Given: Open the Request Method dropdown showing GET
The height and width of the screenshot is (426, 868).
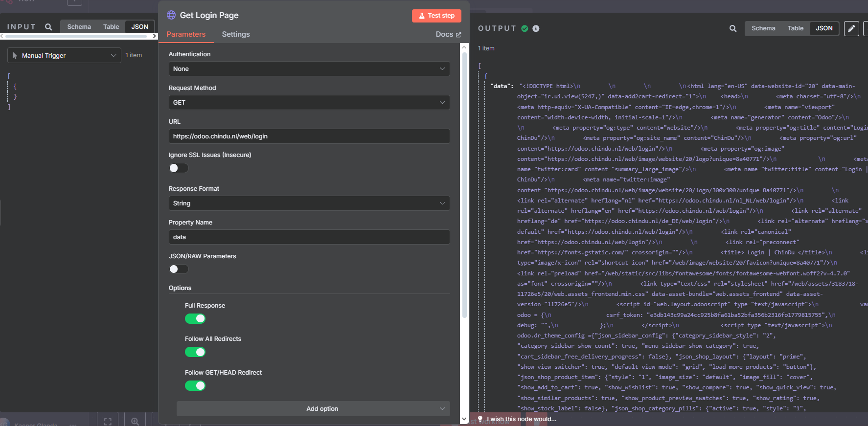Looking at the screenshot, I should [309, 103].
